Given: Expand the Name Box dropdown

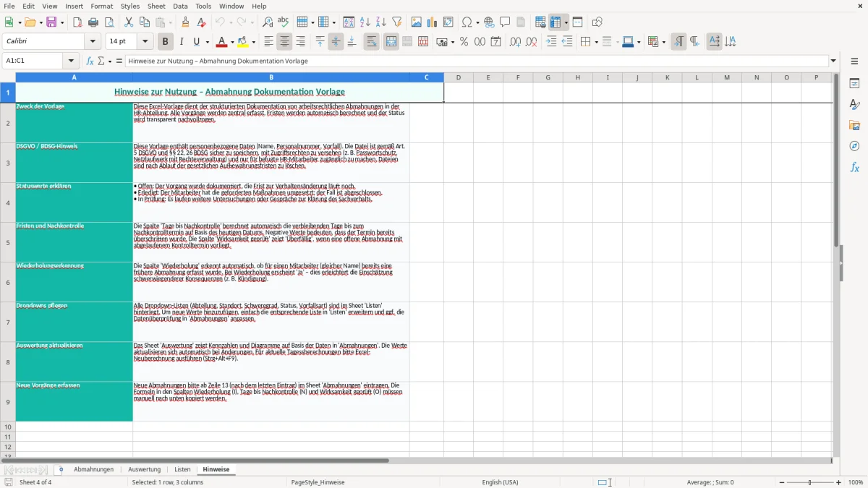Looking at the screenshot, I should coord(71,61).
